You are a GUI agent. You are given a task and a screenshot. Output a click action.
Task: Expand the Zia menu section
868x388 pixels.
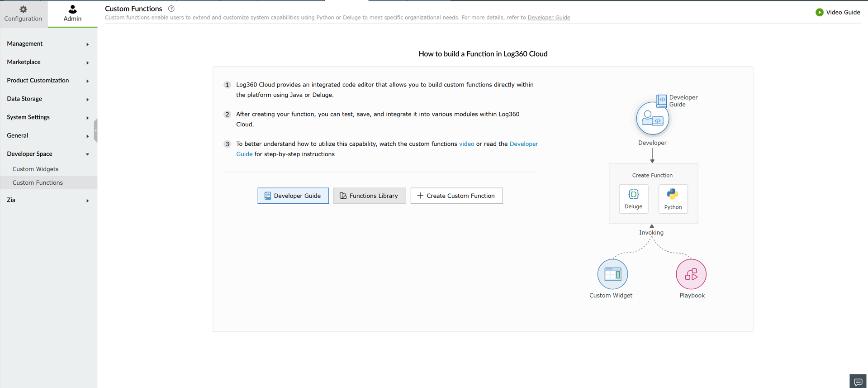(48, 200)
